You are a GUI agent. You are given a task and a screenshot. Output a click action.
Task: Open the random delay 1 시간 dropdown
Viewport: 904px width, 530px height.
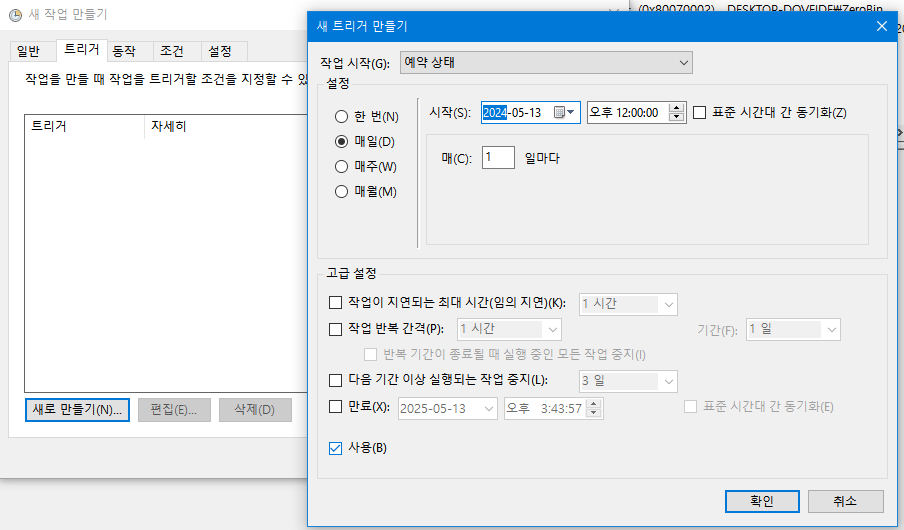click(x=628, y=304)
